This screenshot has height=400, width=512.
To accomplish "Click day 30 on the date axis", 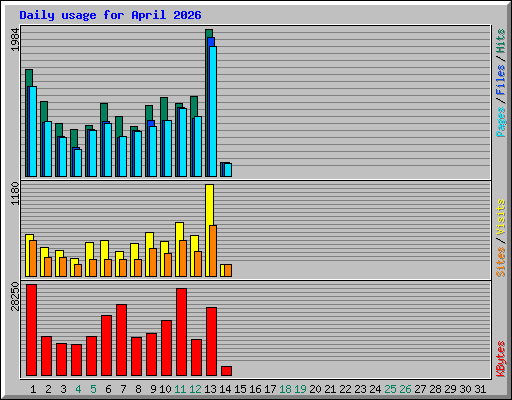I will click(465, 389).
